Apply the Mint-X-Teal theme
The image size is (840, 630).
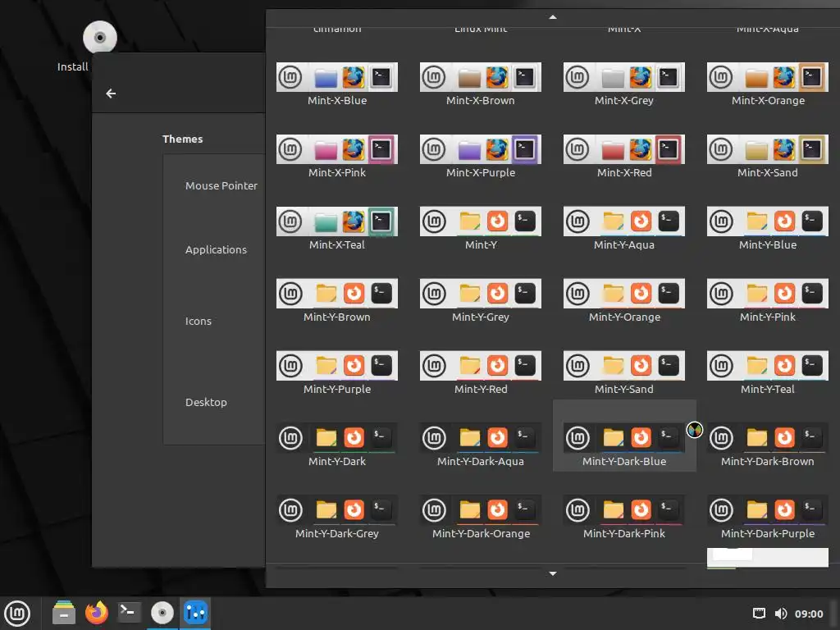pos(337,221)
